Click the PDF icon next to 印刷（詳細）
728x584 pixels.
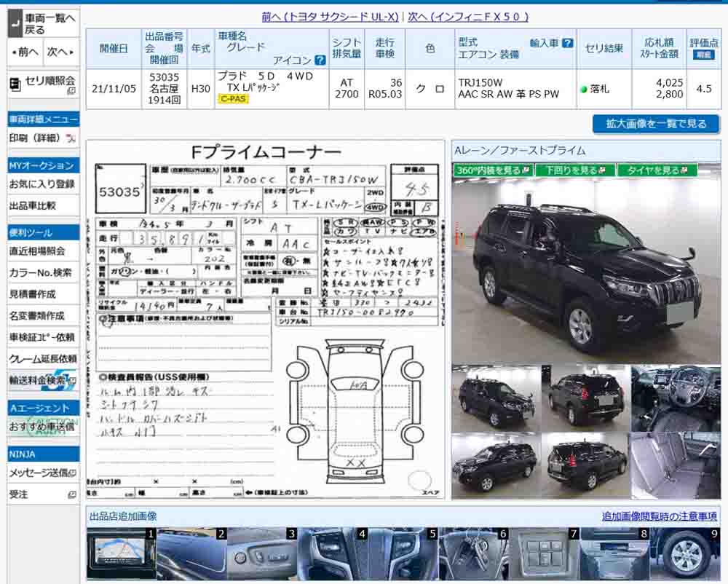click(x=71, y=138)
